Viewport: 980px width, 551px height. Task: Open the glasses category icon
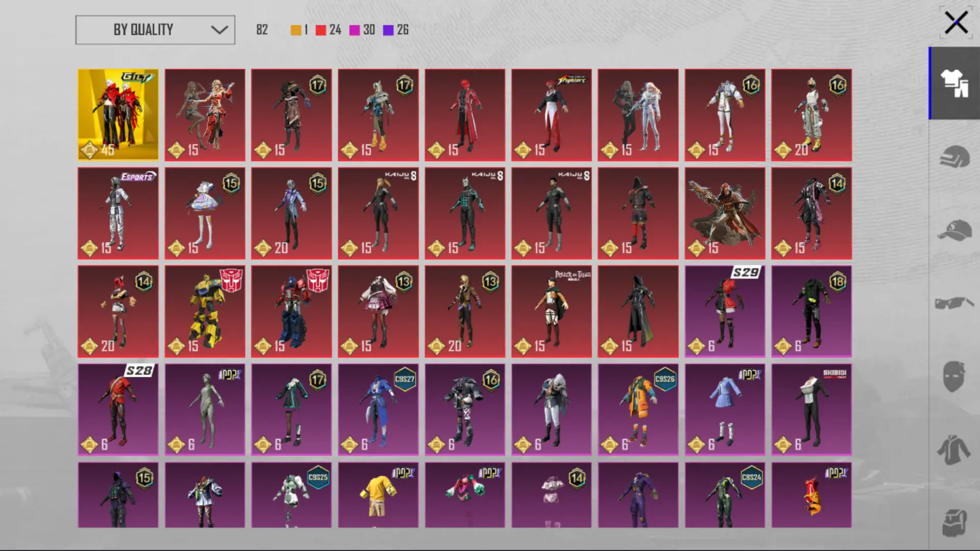(x=954, y=303)
